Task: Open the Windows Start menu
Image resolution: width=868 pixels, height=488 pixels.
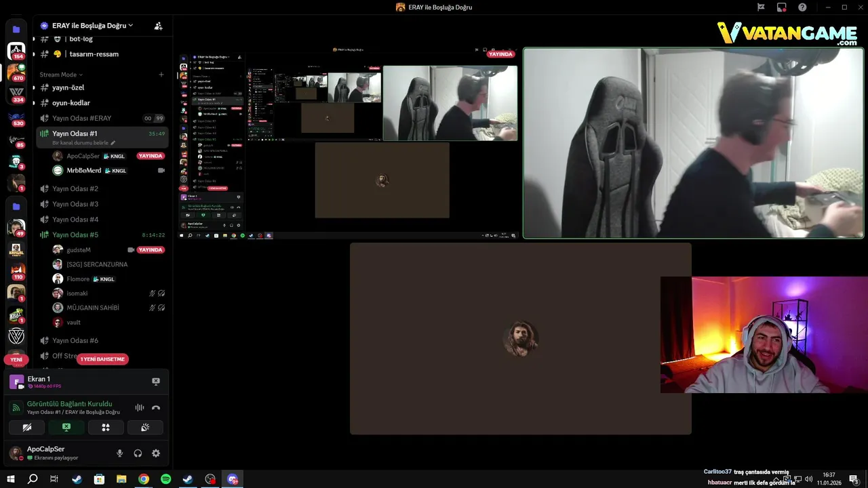Action: (11, 479)
